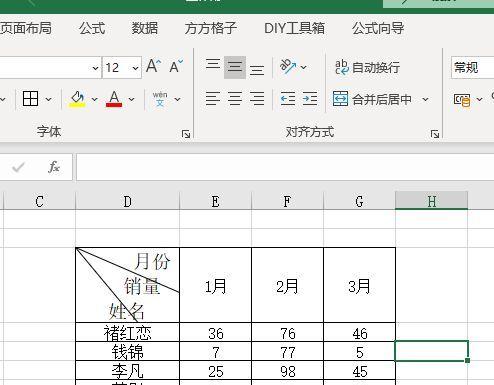The width and height of the screenshot is (494, 385).
Task: Select the cell with value 45
Action: 359,370
